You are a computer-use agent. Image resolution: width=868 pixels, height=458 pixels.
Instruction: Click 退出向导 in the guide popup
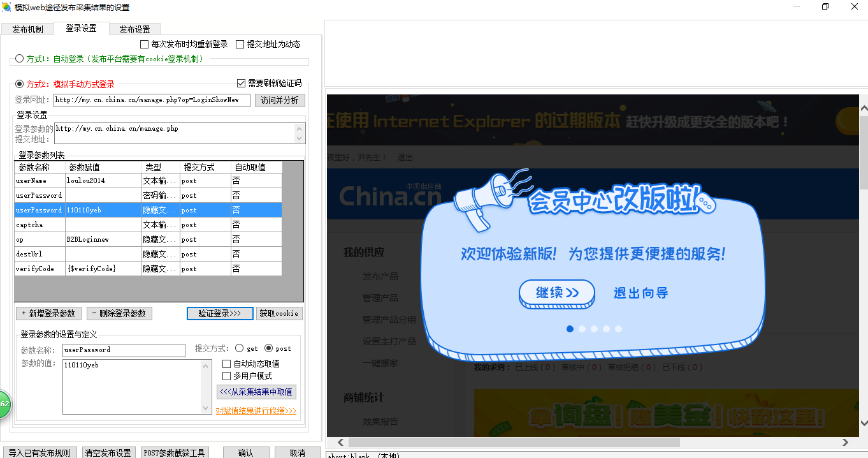click(640, 293)
